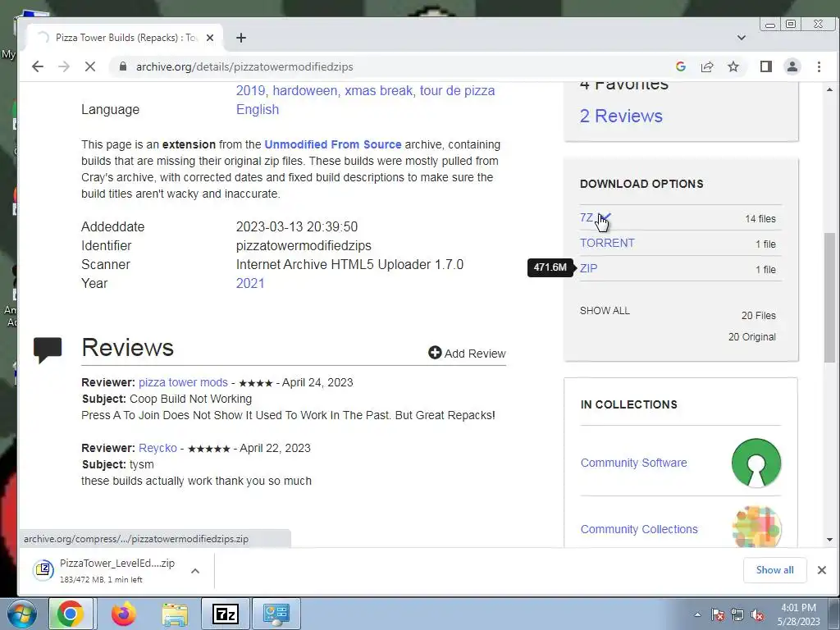Click the padlock site info icon
840x630 pixels.
pyautogui.click(x=123, y=66)
